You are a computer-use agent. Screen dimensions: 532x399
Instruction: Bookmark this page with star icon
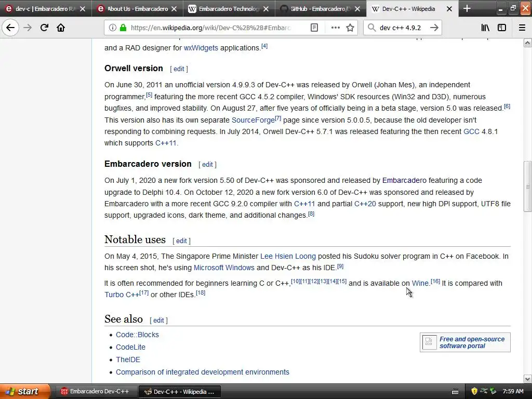[x=350, y=28]
